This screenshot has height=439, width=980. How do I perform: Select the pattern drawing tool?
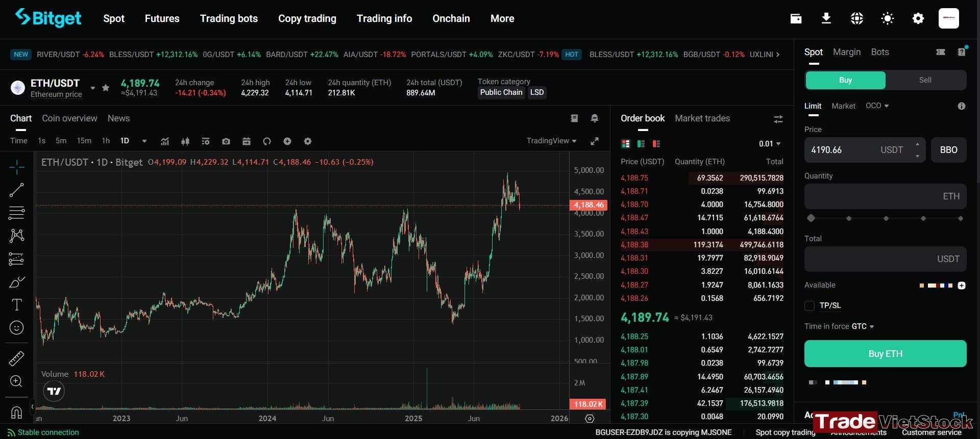(x=16, y=235)
